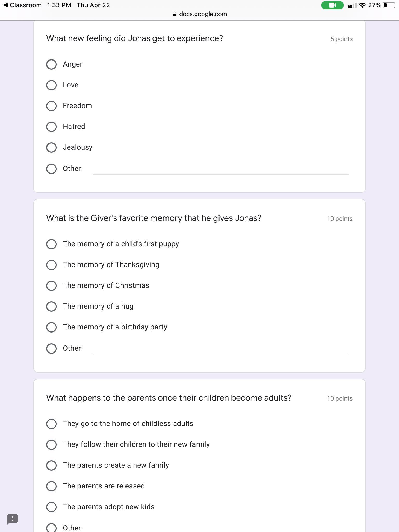Select the Anger radio option
This screenshot has width=399, height=532.
click(x=51, y=64)
